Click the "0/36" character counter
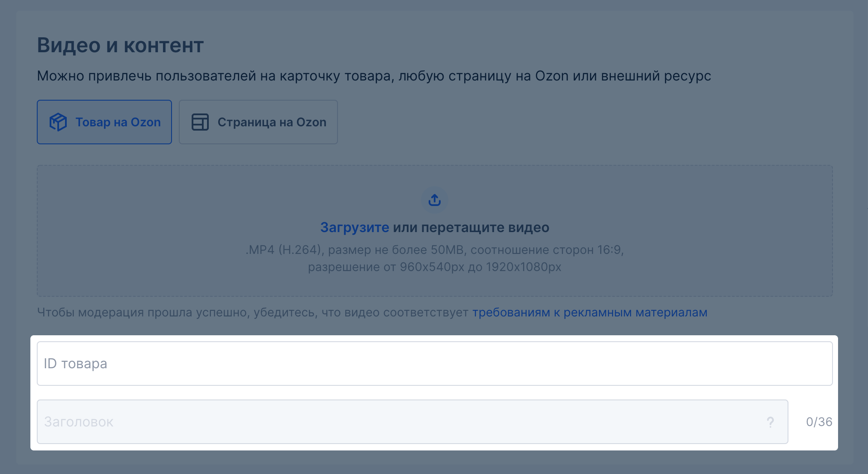This screenshot has height=474, width=868. pyautogui.click(x=819, y=422)
